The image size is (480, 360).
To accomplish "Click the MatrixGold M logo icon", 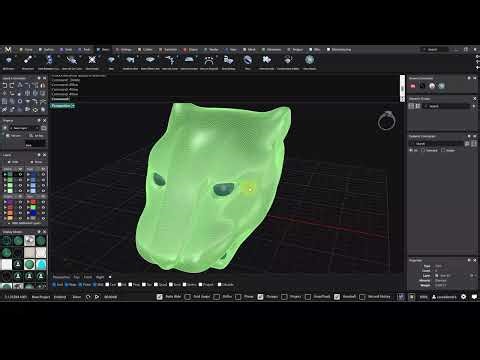I will 8,49.
